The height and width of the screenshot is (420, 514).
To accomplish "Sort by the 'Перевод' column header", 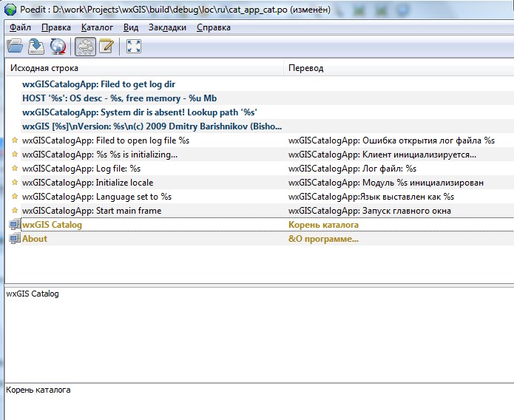I will pyautogui.click(x=398, y=68).
